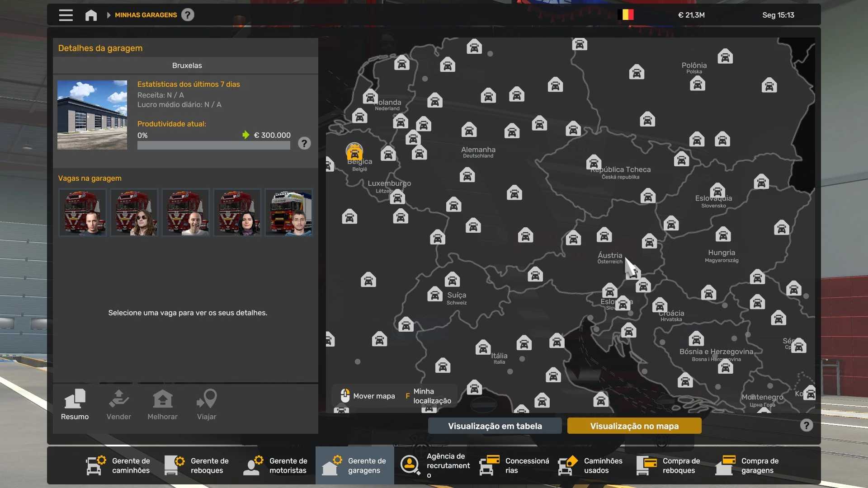Open the hamburger main menu
868x488 pixels.
pyautogui.click(x=66, y=15)
